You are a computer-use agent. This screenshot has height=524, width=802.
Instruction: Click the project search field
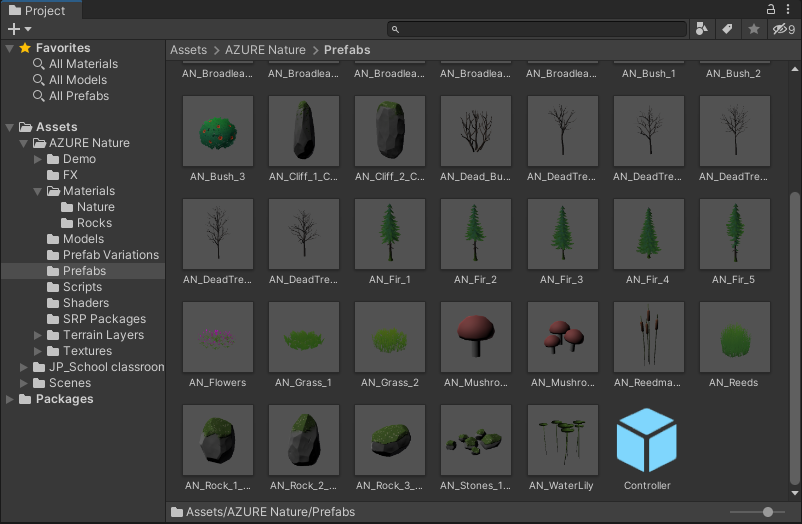pyautogui.click(x=537, y=29)
